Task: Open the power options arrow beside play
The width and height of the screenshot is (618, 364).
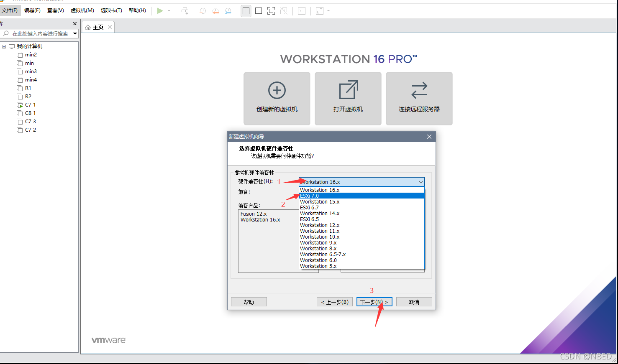Action: [x=169, y=11]
